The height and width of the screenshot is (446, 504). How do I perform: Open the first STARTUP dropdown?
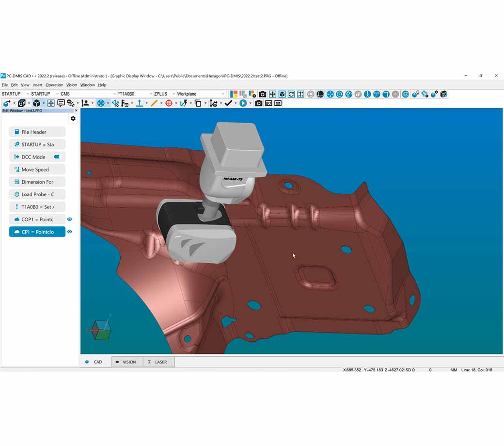[15, 94]
